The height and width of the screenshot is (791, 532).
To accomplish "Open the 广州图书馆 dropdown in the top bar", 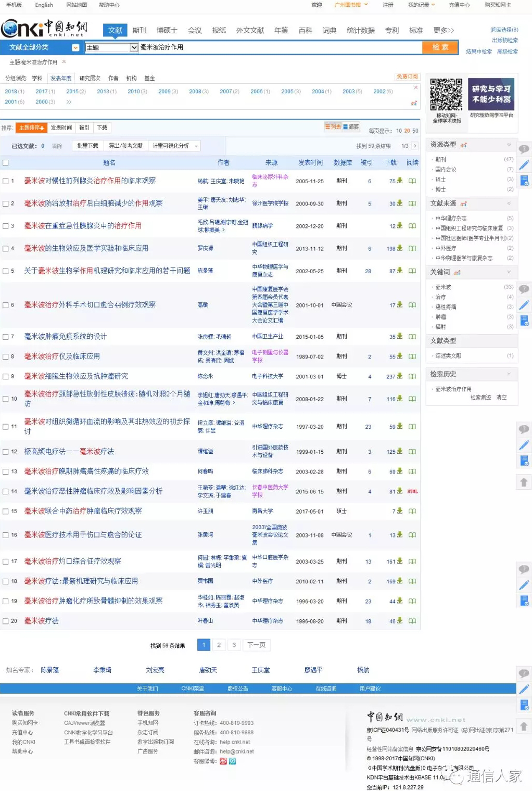I will [351, 5].
